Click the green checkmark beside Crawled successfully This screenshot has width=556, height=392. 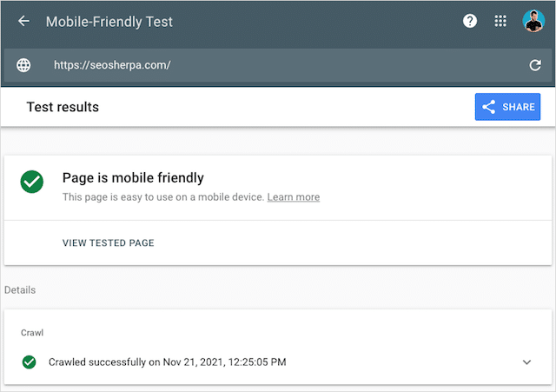tap(30, 362)
